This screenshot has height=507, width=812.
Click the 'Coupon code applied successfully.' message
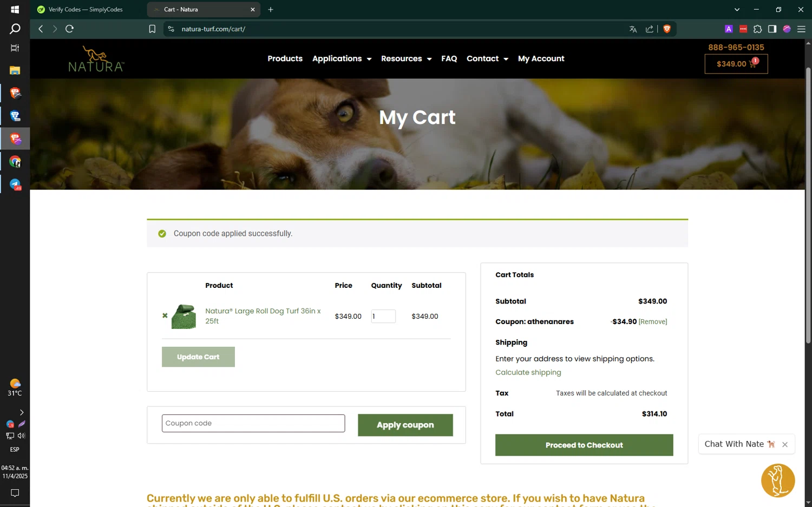coord(233,234)
